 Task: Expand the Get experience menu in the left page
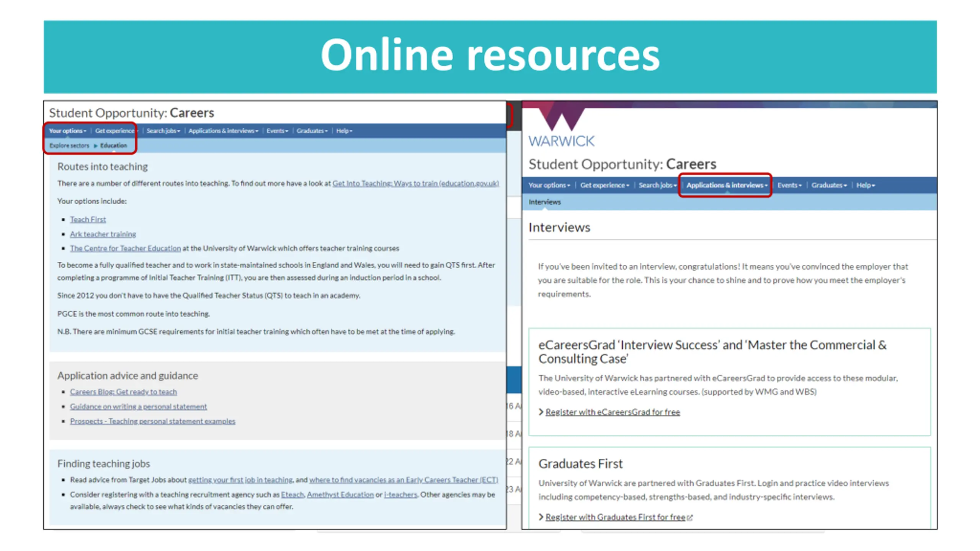pos(116,131)
